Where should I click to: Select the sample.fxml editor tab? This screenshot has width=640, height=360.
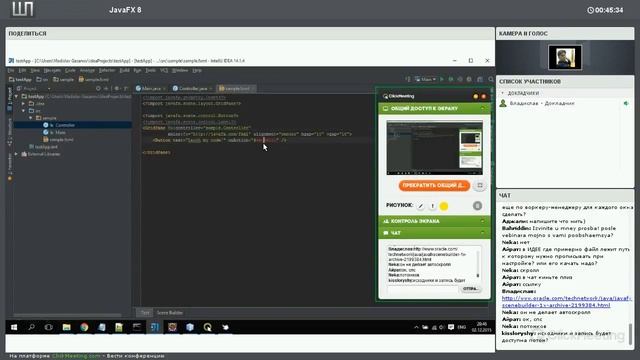click(236, 88)
